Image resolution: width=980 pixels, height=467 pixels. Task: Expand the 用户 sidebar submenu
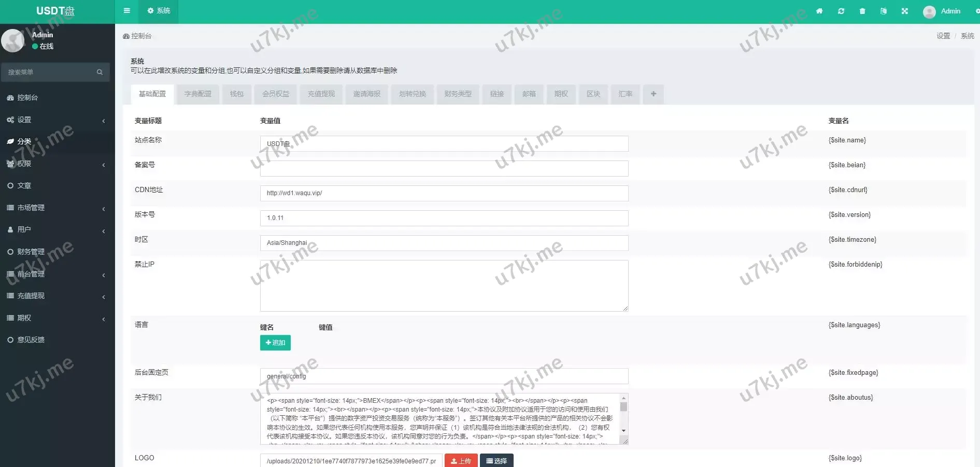(57, 229)
